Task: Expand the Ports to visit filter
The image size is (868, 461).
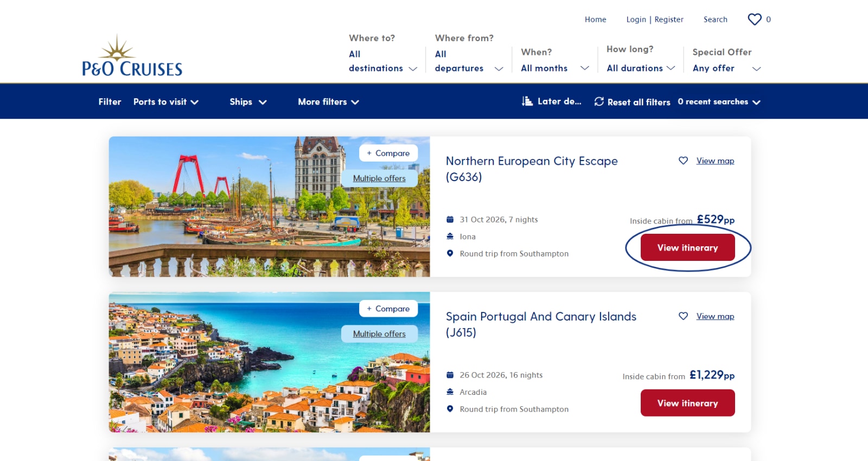Action: [166, 102]
